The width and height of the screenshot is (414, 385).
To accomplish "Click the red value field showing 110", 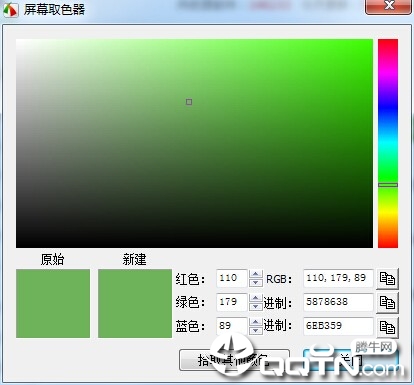I will 232,278.
